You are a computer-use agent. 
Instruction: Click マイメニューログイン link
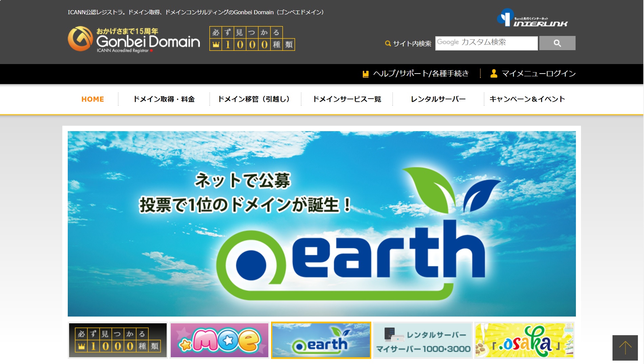point(538,74)
